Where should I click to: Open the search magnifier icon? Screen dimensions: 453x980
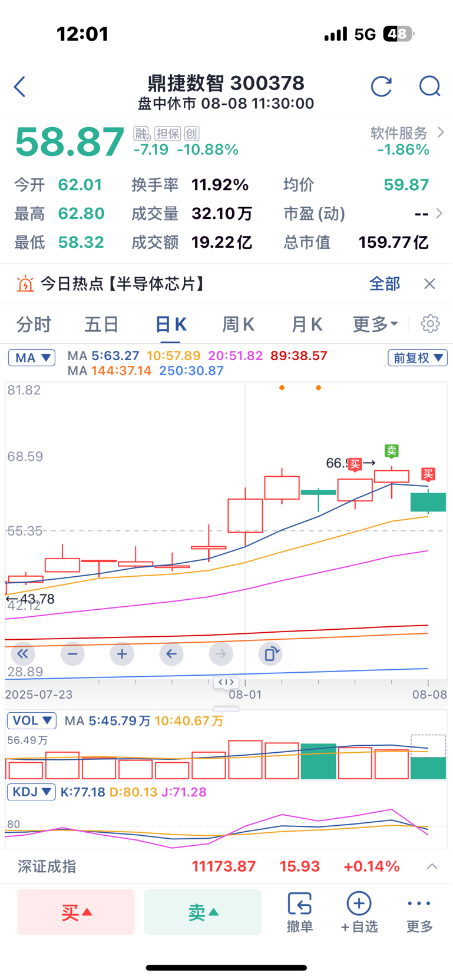tap(429, 87)
